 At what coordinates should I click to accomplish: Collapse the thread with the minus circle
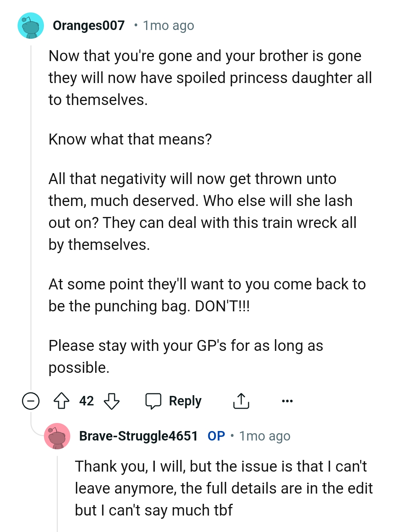coord(31,401)
